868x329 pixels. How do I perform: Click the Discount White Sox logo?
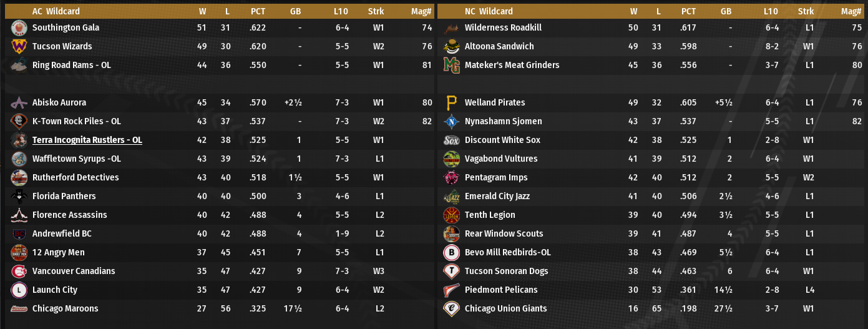pos(451,140)
